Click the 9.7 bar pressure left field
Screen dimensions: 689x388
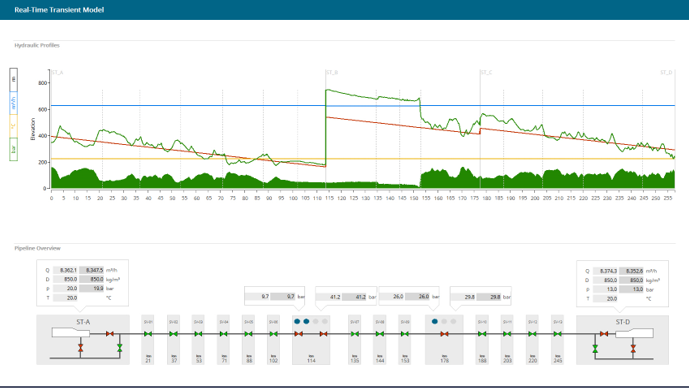point(257,297)
